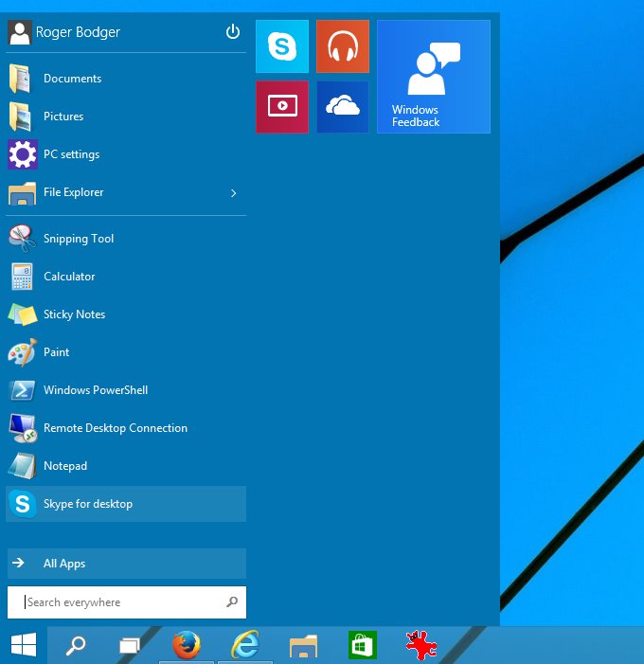Launch Windows PowerShell by its label
Image resolution: width=644 pixels, height=664 pixels.
point(96,390)
